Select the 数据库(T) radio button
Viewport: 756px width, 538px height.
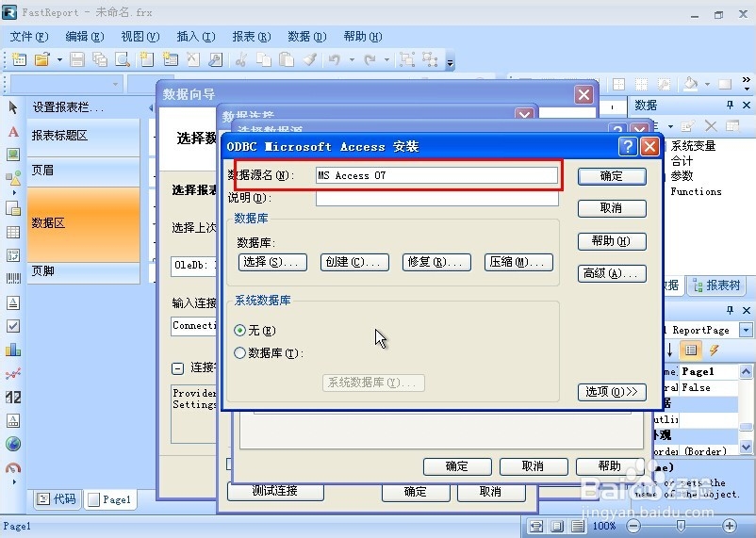point(239,353)
